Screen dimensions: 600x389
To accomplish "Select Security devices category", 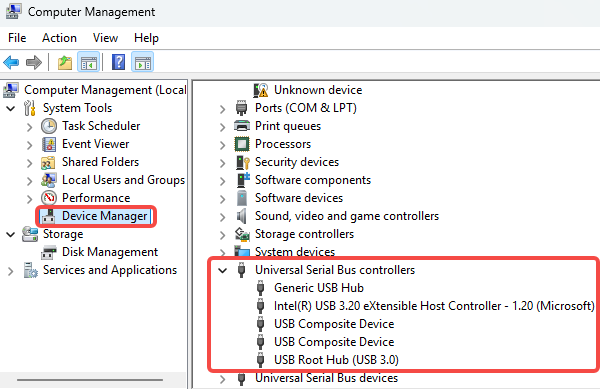I will [x=297, y=162].
